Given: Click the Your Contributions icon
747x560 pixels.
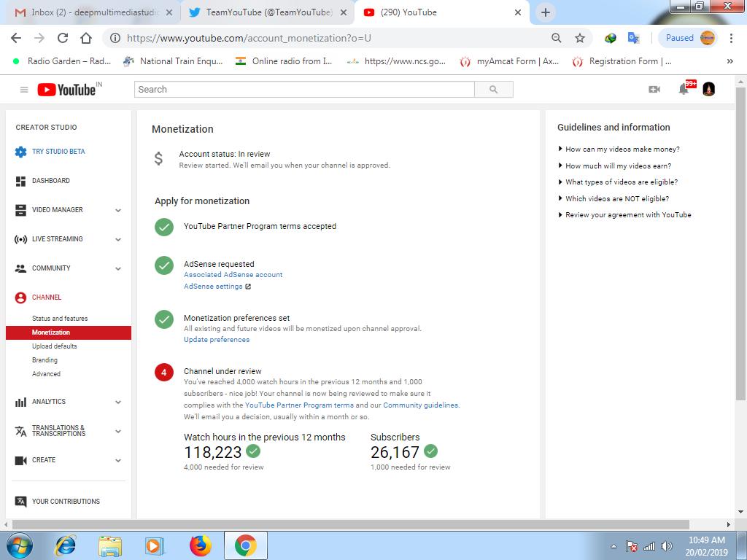Looking at the screenshot, I should pos(20,502).
